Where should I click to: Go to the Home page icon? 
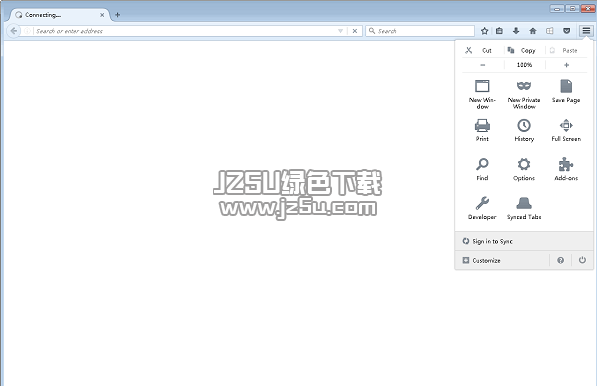[533, 31]
